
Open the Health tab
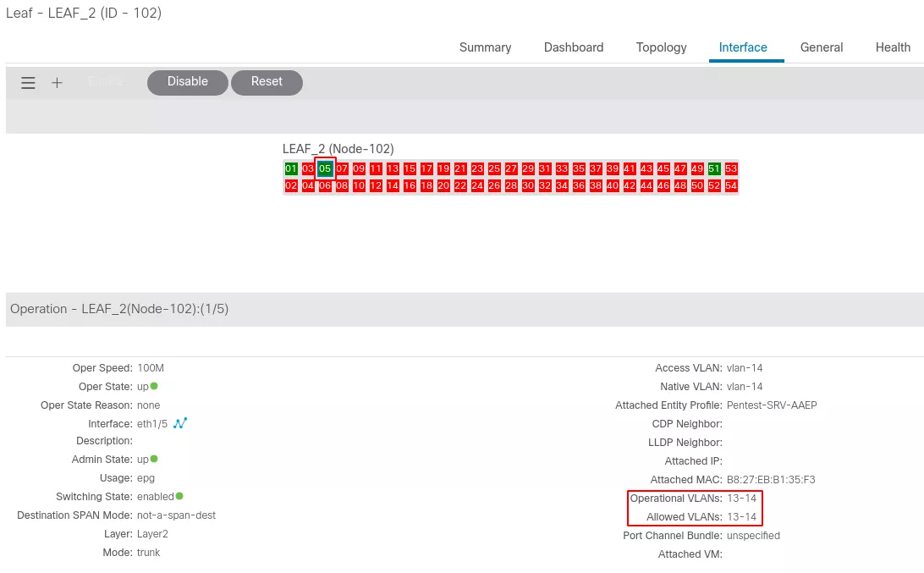pyautogui.click(x=893, y=47)
